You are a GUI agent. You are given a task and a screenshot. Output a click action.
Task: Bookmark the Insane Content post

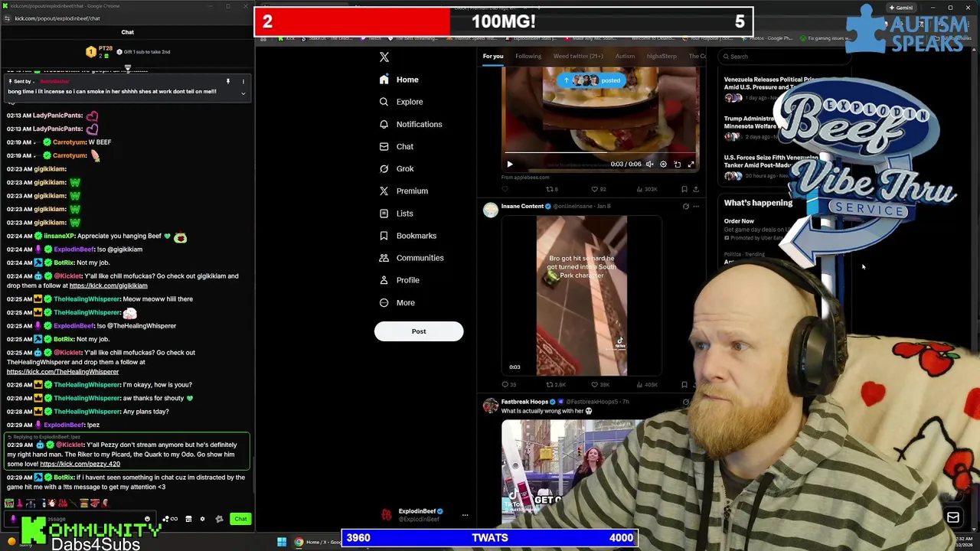[684, 384]
